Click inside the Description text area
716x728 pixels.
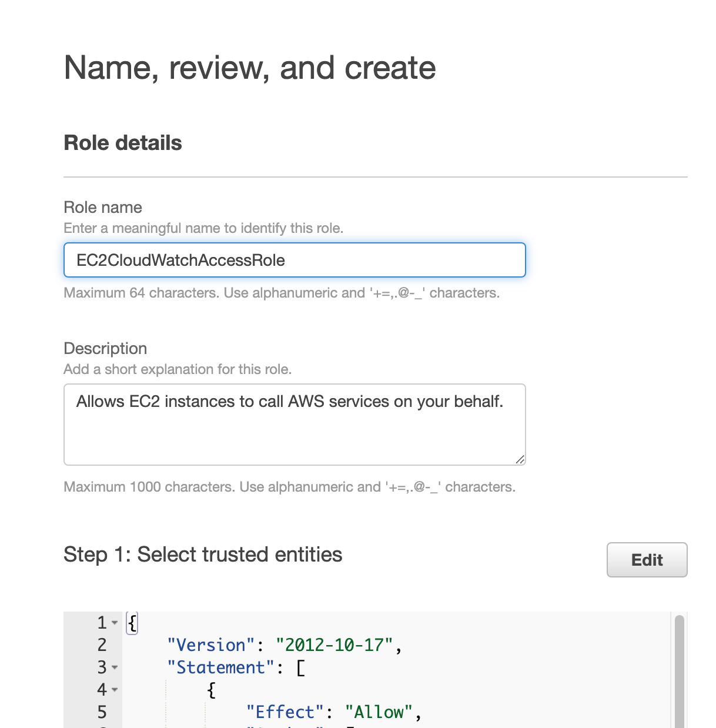click(x=294, y=424)
